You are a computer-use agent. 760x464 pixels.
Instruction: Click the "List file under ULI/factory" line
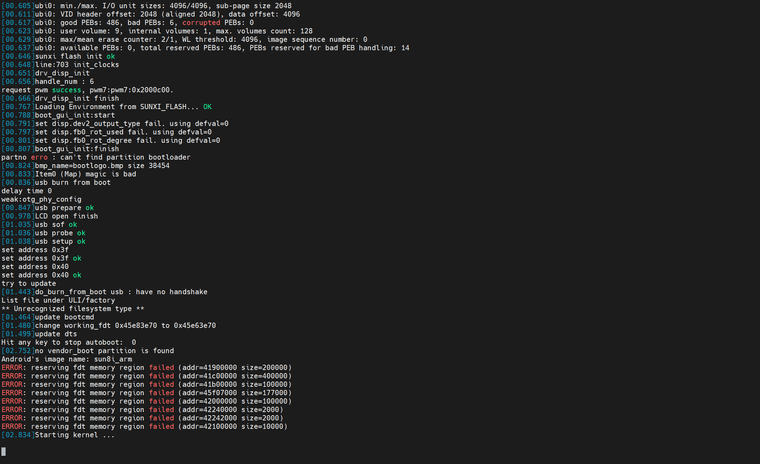point(60,300)
